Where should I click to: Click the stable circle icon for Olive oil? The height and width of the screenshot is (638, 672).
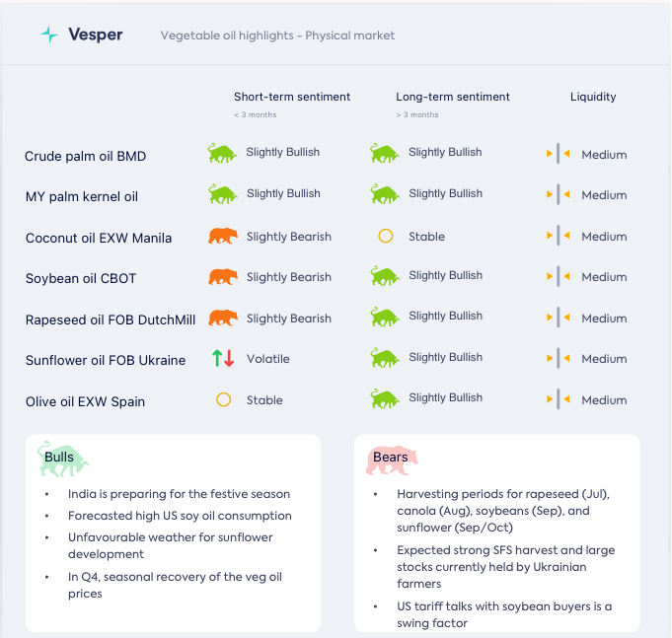223,400
